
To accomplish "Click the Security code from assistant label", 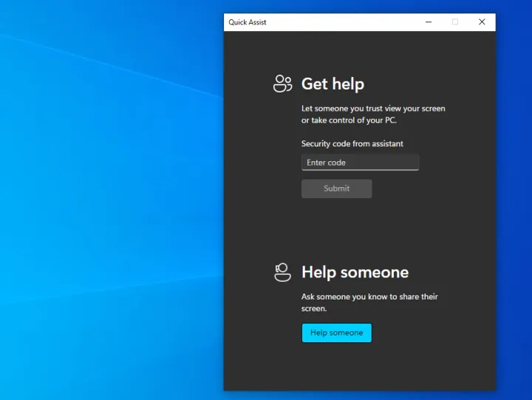I will tap(352, 143).
